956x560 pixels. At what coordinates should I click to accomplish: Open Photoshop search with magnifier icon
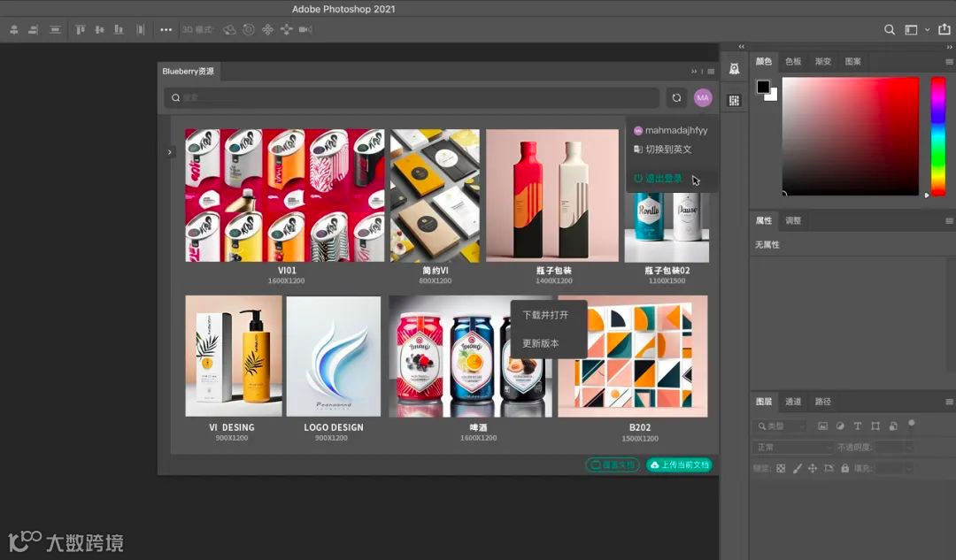coord(890,29)
